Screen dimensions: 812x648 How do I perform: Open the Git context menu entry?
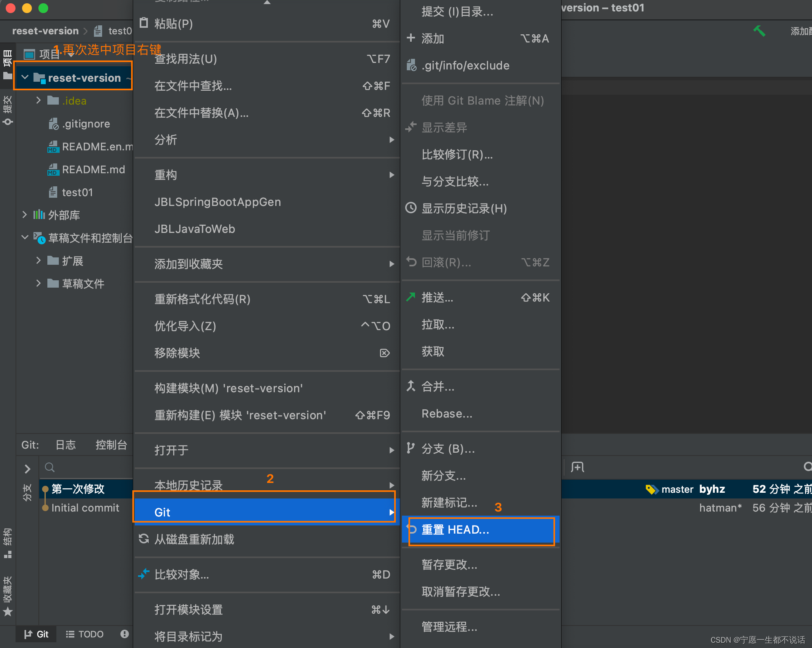click(266, 512)
